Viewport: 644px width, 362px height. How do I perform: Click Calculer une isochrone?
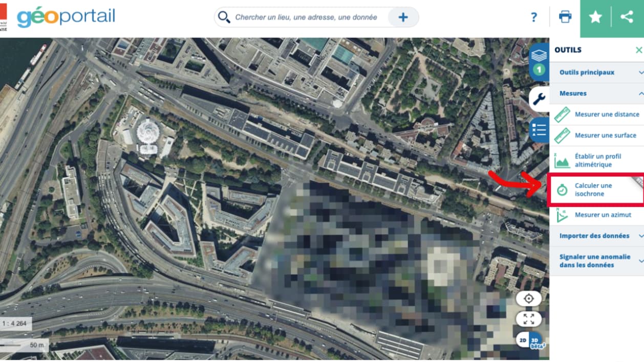(597, 190)
